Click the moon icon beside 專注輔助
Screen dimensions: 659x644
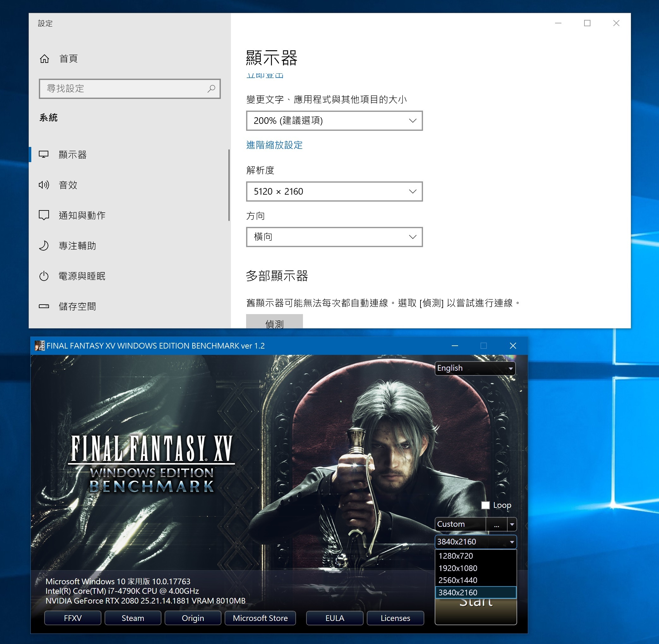(x=44, y=246)
